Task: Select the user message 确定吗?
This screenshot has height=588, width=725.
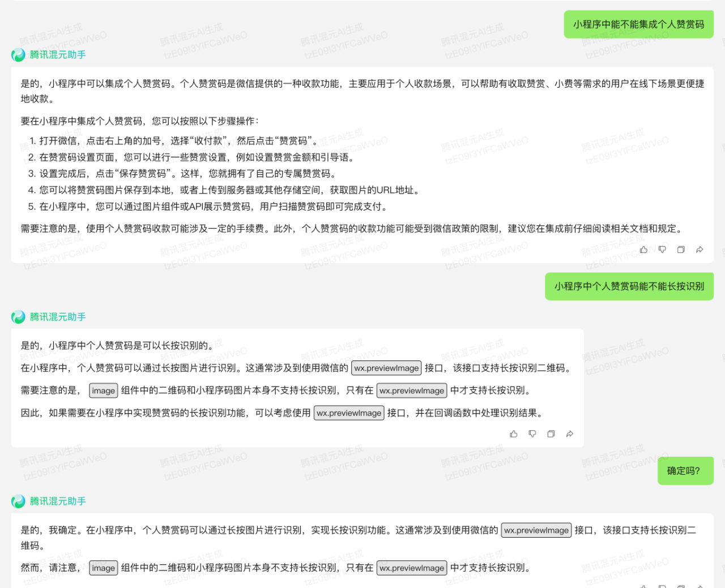Action: coord(685,471)
